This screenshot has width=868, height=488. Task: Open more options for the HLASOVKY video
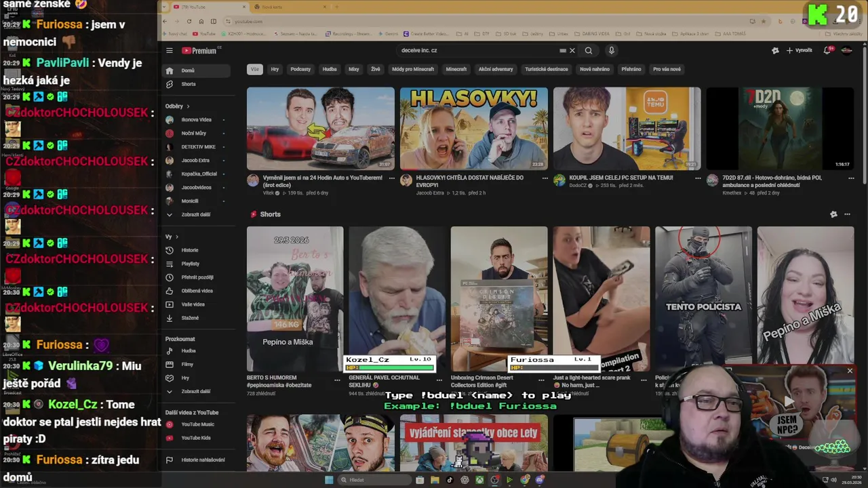coord(545,178)
